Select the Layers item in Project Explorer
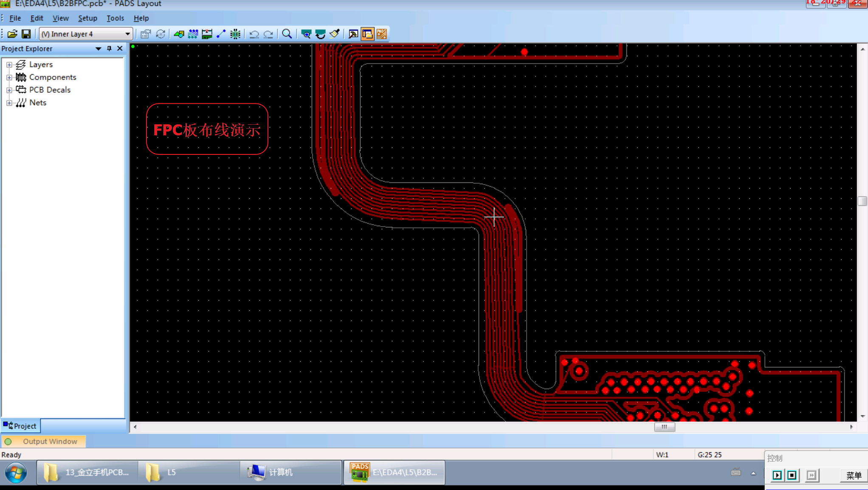This screenshot has height=490, width=868. tap(41, 64)
